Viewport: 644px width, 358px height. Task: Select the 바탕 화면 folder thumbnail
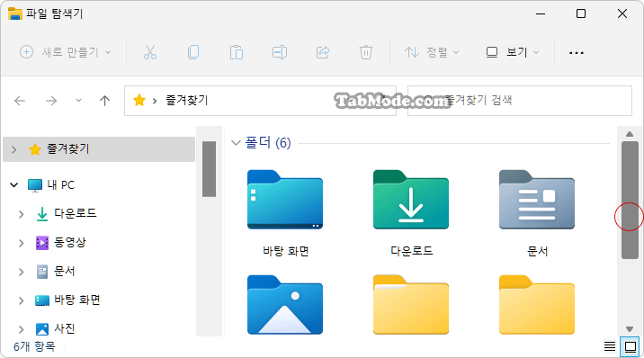tap(285, 200)
